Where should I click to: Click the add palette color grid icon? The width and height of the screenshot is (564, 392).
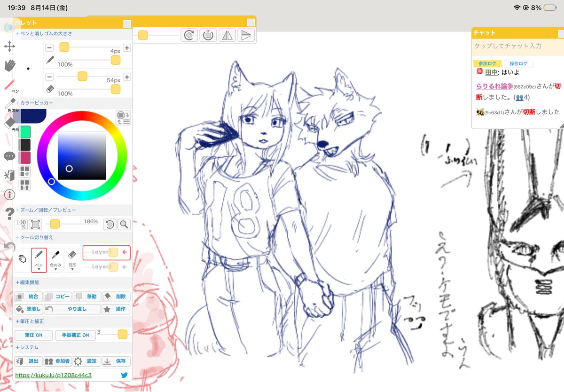25,172
